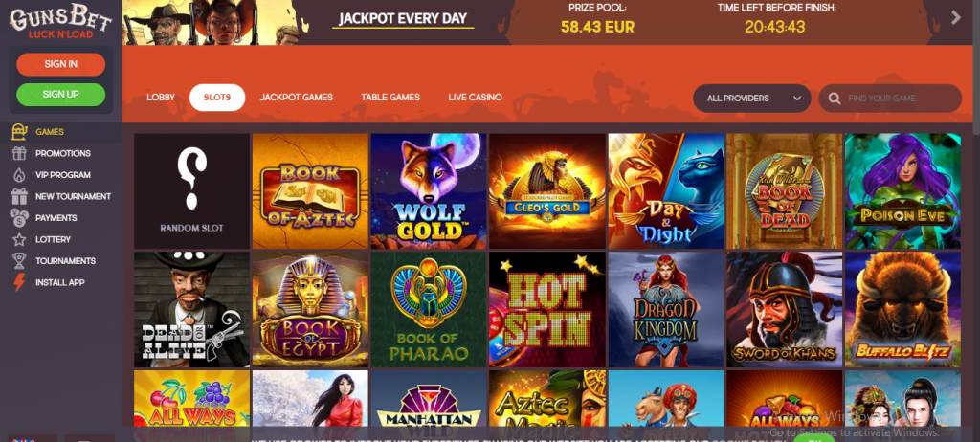Viewport: 980px width, 442px height.
Task: Open the Live Casino tab
Action: click(475, 98)
